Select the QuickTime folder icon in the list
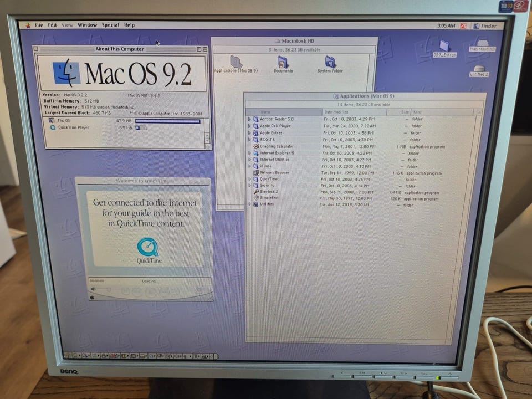Viewport: 532px width, 399px height. [x=256, y=179]
